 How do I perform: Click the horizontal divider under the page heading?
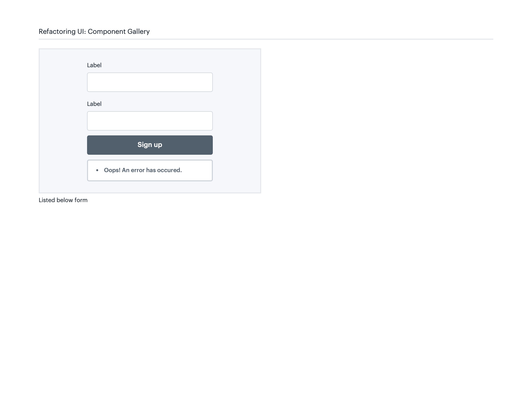(x=266, y=39)
